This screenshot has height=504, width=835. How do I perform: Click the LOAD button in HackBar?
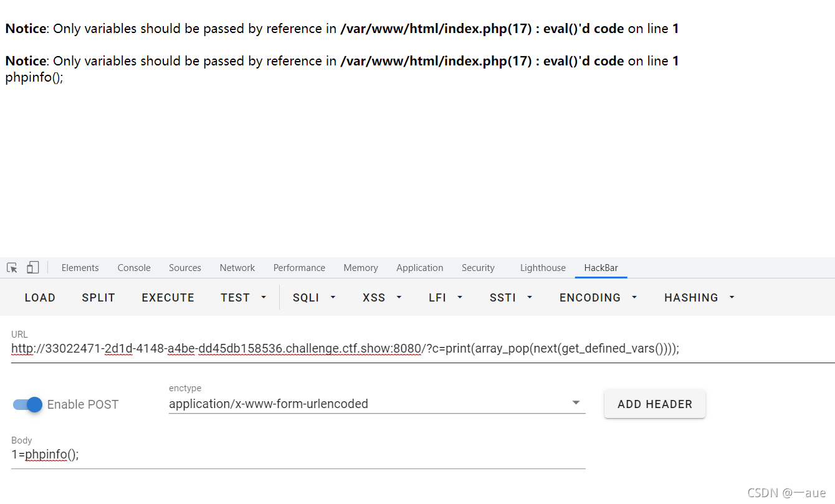click(x=40, y=298)
